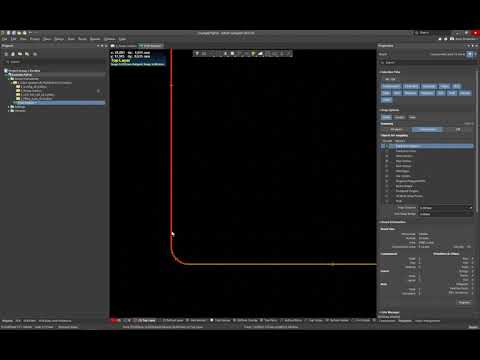The height and width of the screenshot is (360, 480).
Task: Toggle the Polygons selection filter button
Action: point(427,93)
